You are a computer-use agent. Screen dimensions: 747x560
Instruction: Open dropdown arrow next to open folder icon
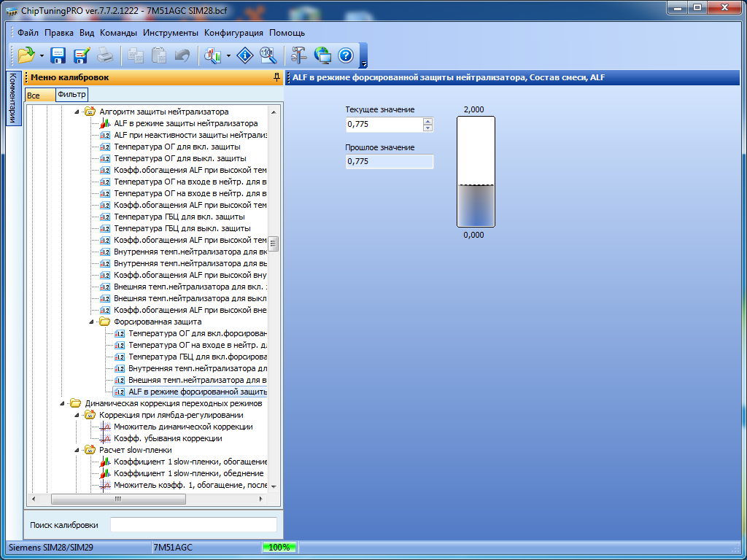(x=42, y=55)
